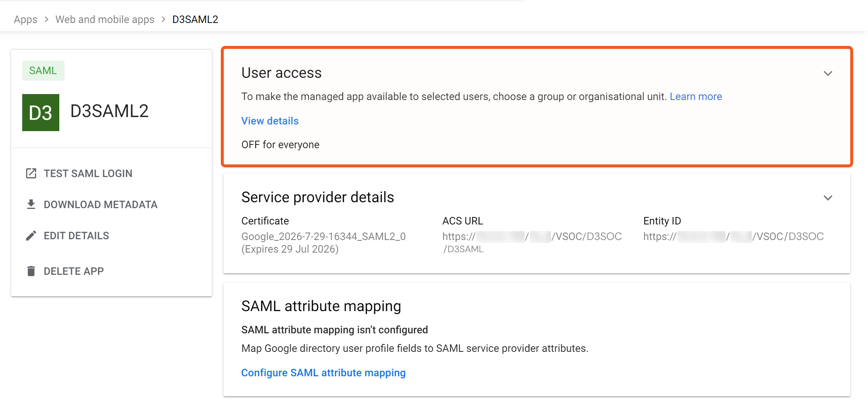Click the green SAML badge
Screen dimensions: 868x407
(x=43, y=71)
